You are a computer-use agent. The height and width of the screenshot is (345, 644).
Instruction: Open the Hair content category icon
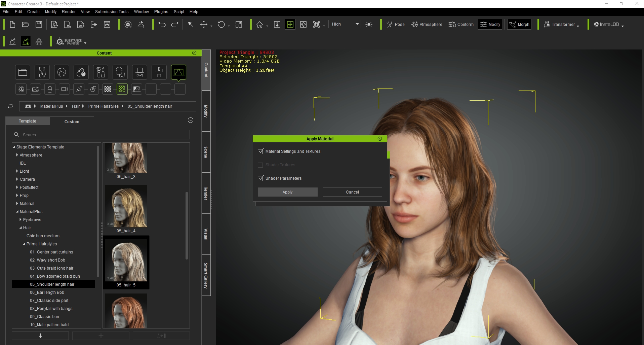point(62,72)
